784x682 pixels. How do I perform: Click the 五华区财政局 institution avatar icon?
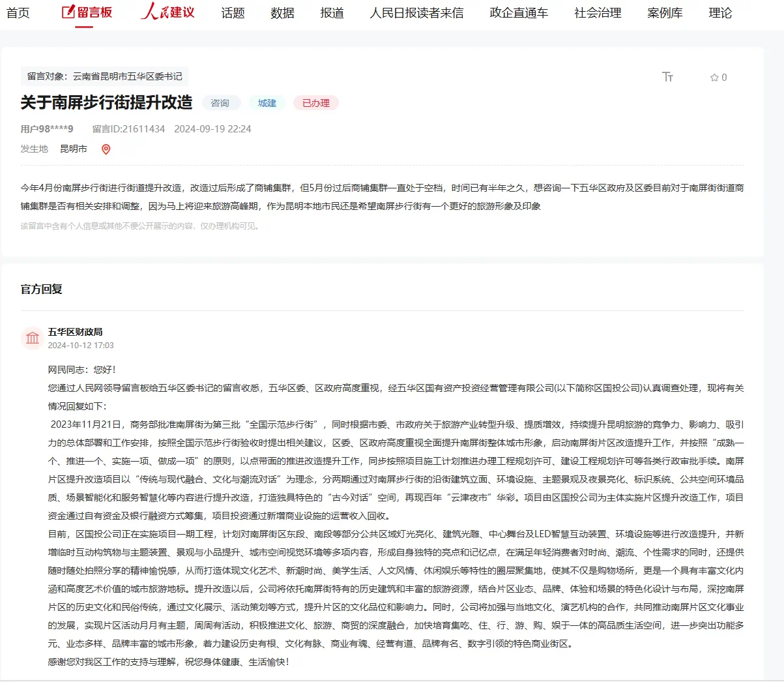[x=32, y=338]
